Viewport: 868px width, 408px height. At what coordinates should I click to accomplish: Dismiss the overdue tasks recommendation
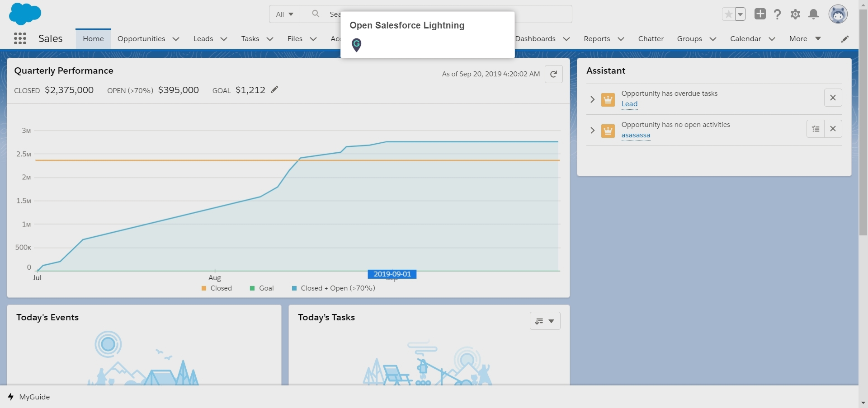coord(833,98)
